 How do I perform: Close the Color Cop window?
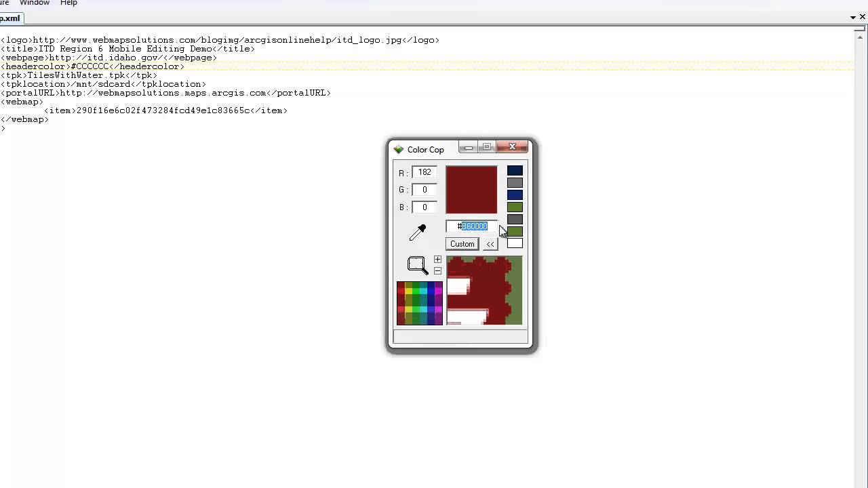(x=513, y=147)
